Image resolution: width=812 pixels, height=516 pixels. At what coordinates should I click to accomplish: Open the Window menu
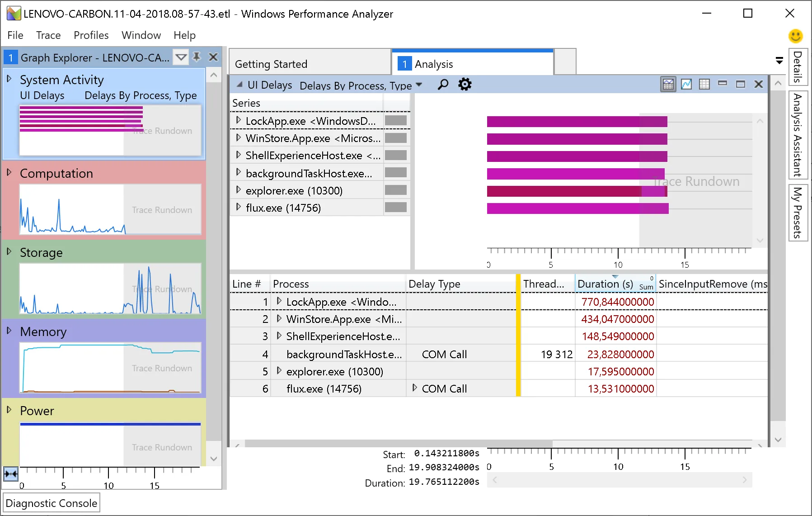pos(141,35)
